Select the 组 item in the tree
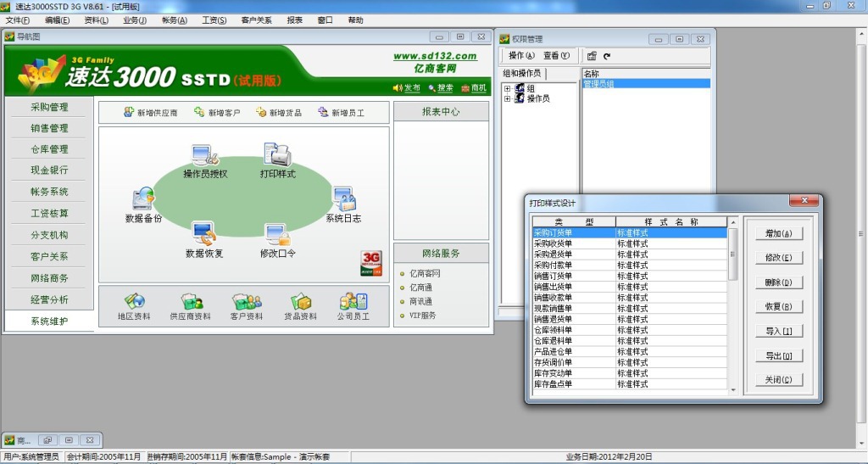The width and height of the screenshot is (868, 464). point(531,88)
